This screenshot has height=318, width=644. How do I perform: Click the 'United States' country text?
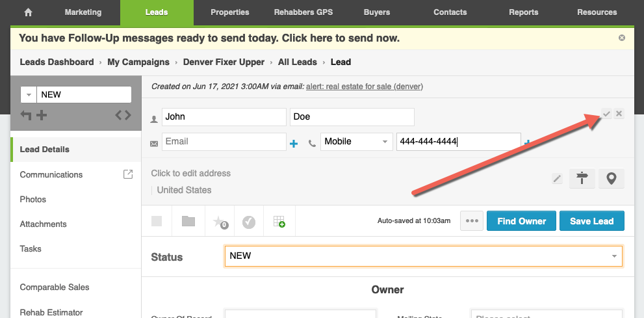click(184, 191)
